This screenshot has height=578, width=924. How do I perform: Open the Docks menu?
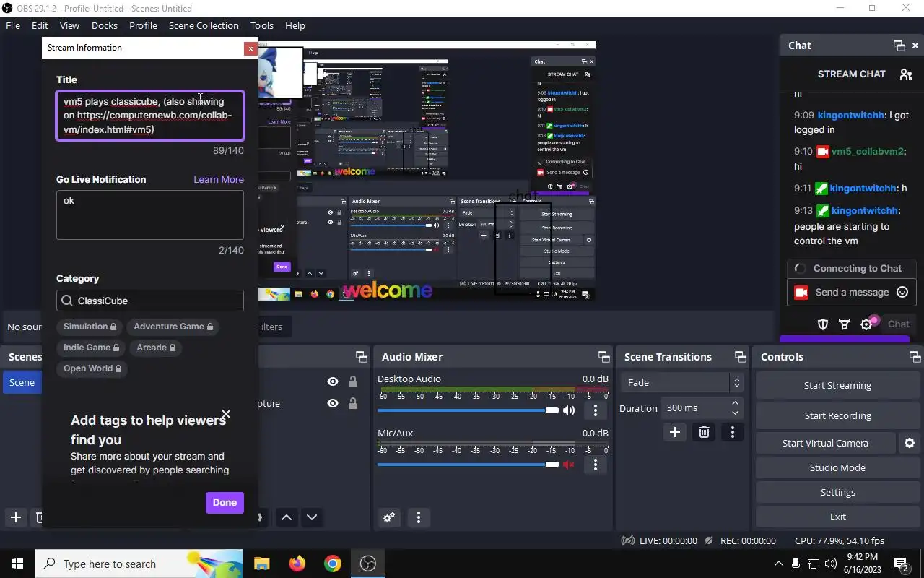(104, 25)
